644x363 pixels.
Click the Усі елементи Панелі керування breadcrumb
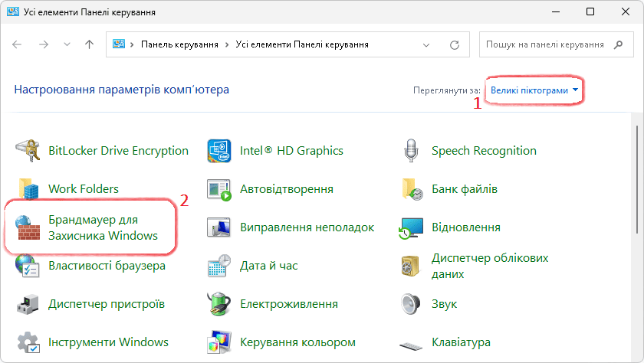(x=302, y=44)
